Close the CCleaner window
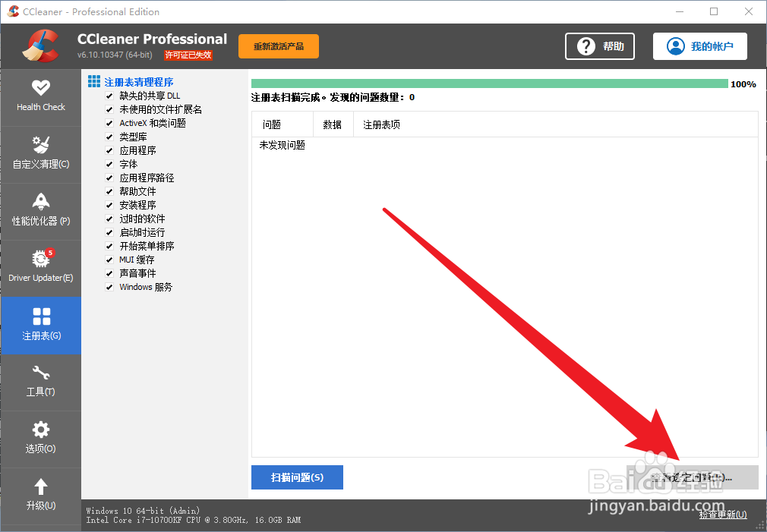 (x=749, y=11)
